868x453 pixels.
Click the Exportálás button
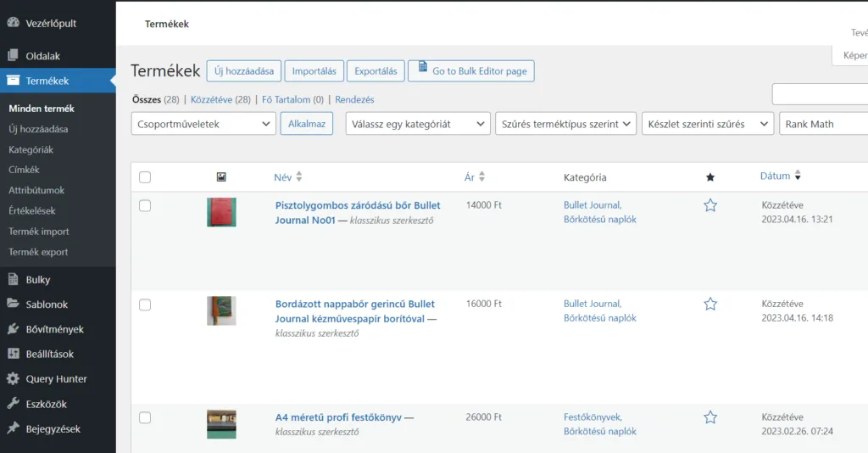tap(376, 71)
